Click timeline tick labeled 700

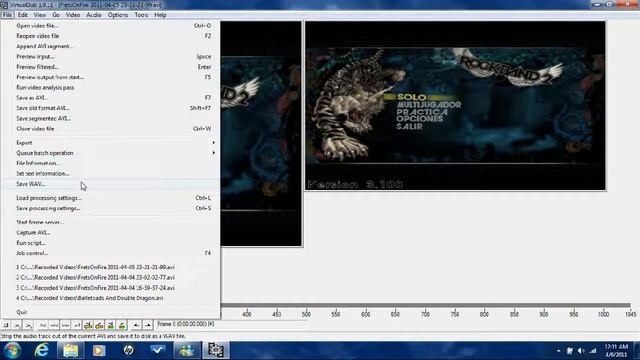point(425,314)
